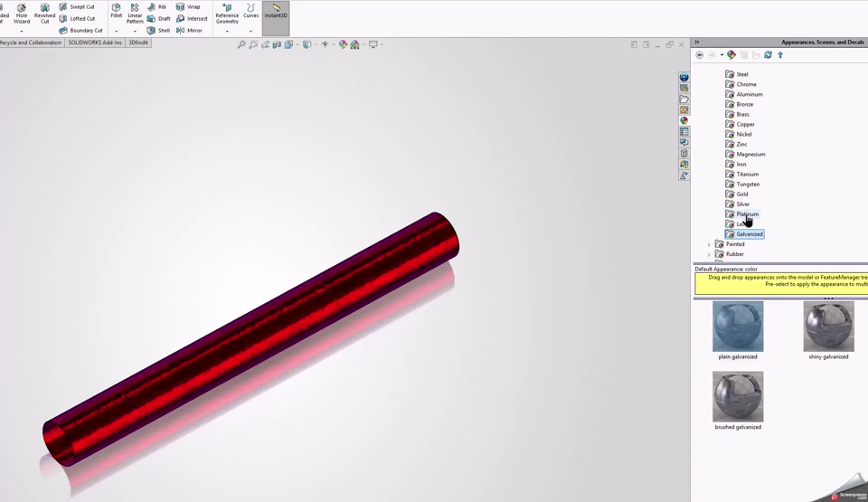Choose the Swept Cut feature
868x502 pixels.
pos(77,6)
